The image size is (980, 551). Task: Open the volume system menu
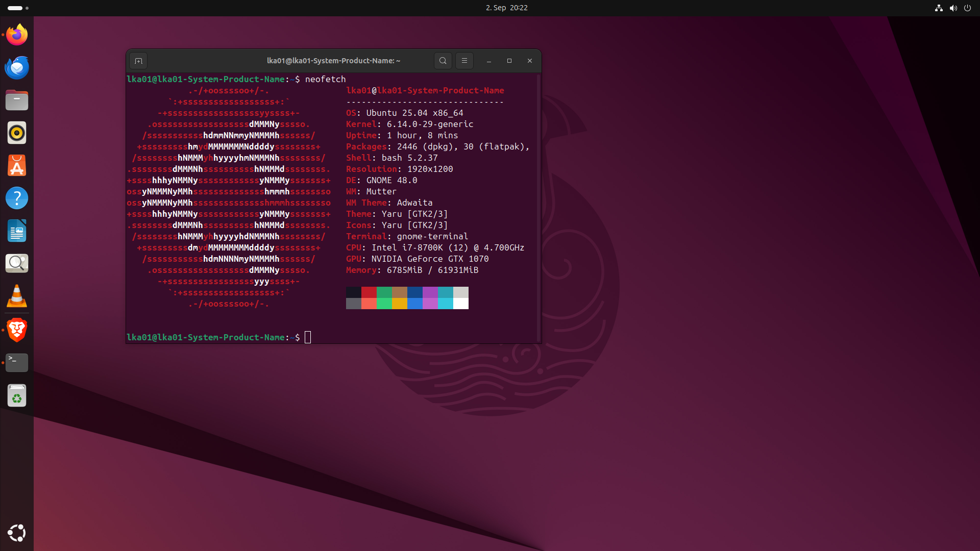tap(952, 8)
